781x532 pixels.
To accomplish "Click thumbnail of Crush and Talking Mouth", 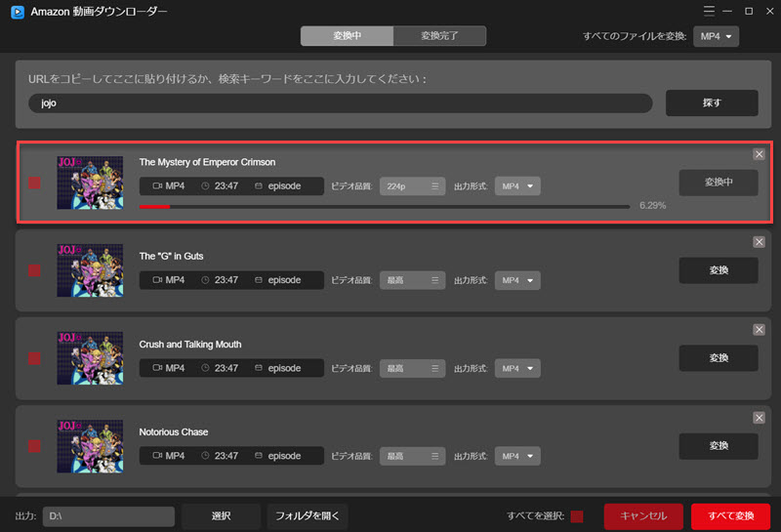I will pyautogui.click(x=90, y=358).
